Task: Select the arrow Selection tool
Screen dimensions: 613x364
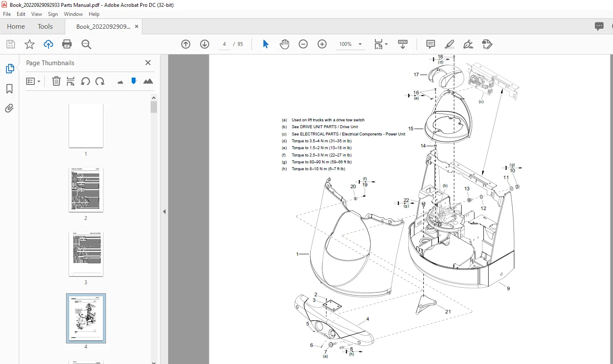Action: click(x=266, y=44)
